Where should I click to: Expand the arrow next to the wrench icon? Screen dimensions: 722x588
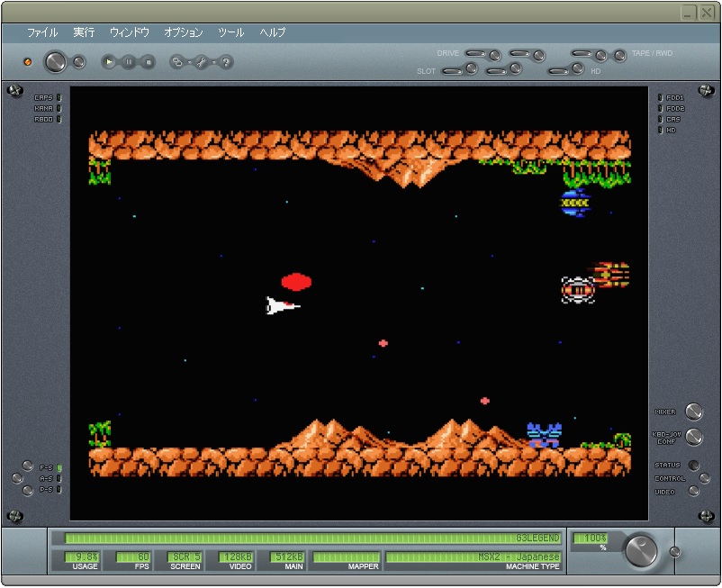[x=213, y=62]
